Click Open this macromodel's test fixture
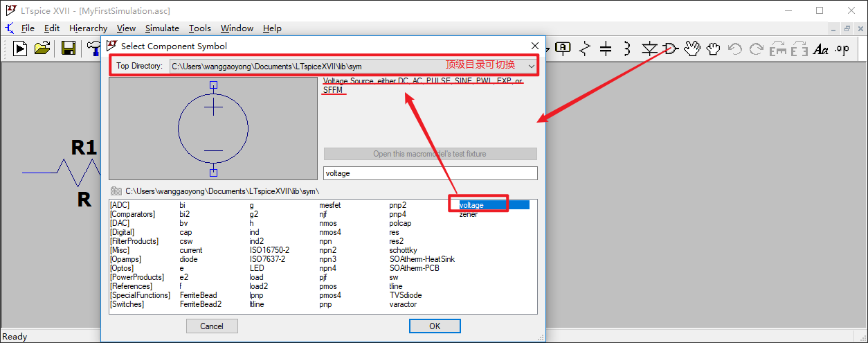The height and width of the screenshot is (343, 868). coord(430,154)
